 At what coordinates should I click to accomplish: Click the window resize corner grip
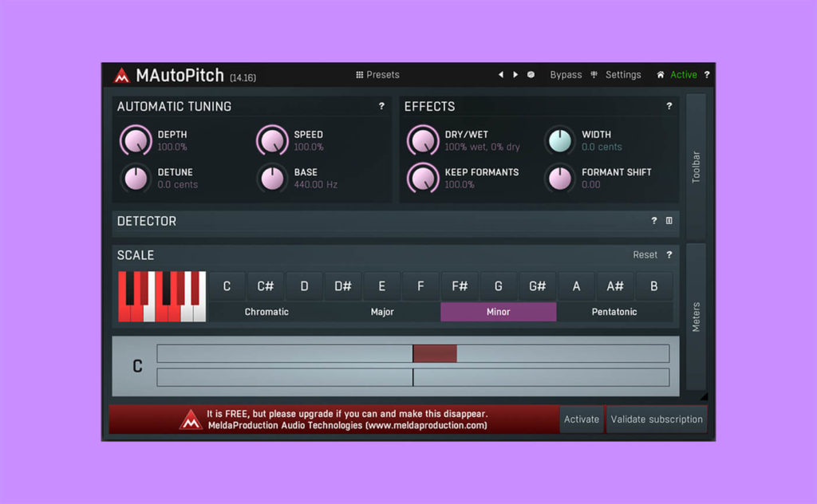pos(704,397)
